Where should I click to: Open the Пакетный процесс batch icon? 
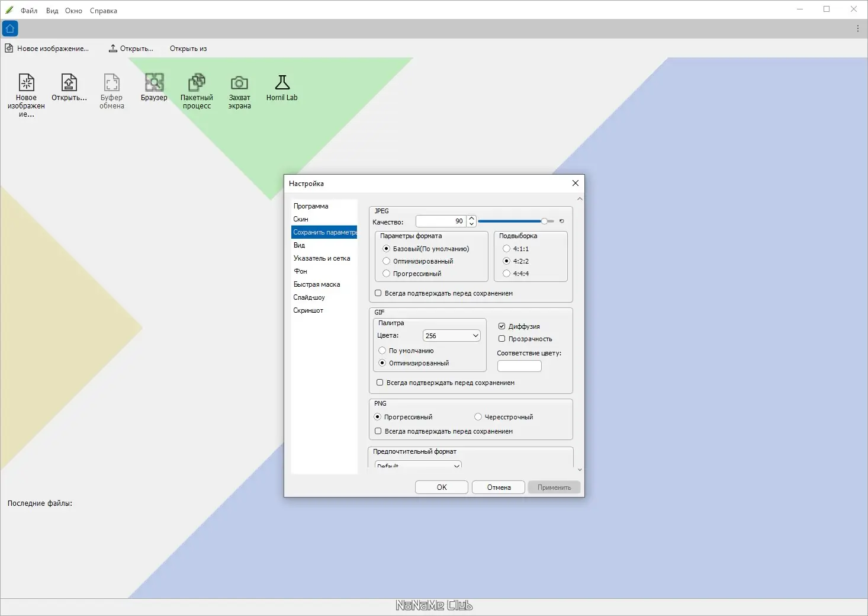pyautogui.click(x=197, y=91)
